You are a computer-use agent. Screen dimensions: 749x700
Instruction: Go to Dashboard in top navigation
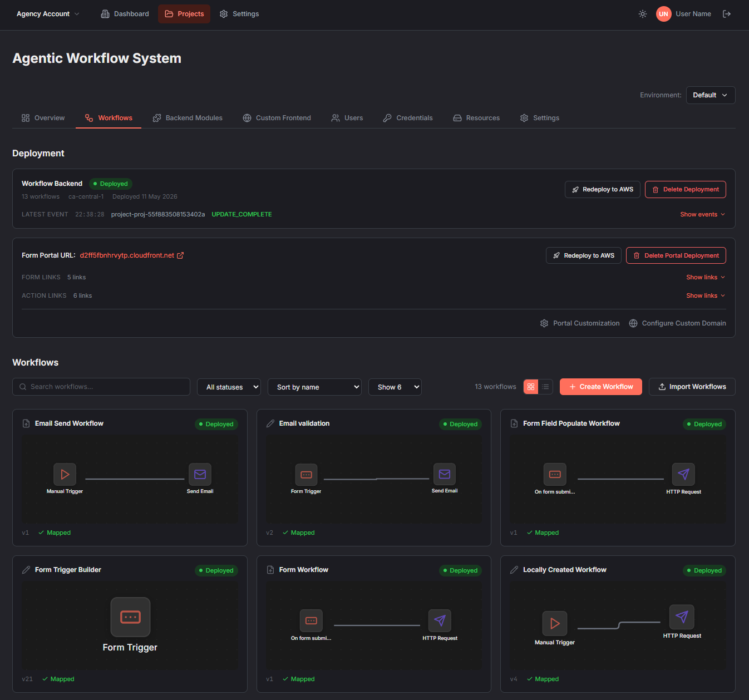point(125,14)
